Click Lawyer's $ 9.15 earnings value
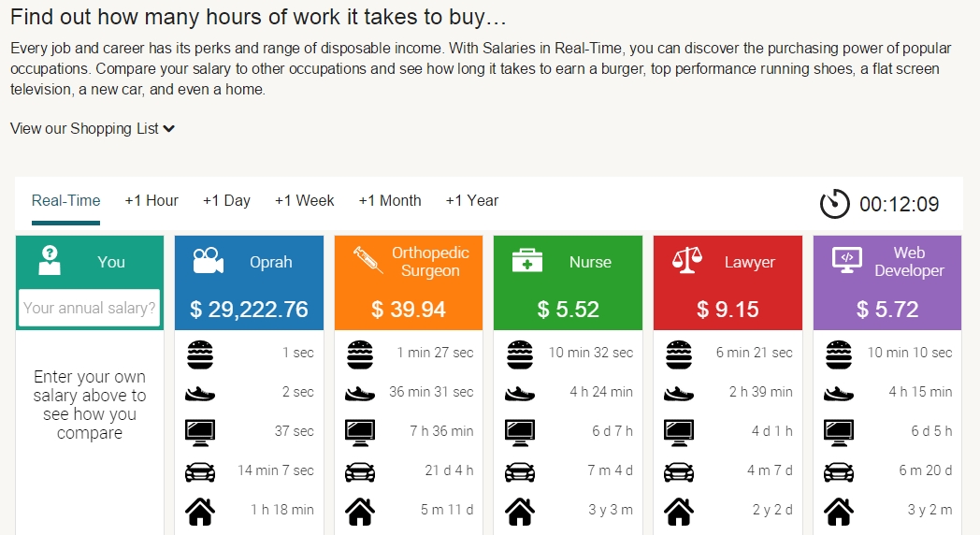Image resolution: width=980 pixels, height=535 pixels. (728, 310)
